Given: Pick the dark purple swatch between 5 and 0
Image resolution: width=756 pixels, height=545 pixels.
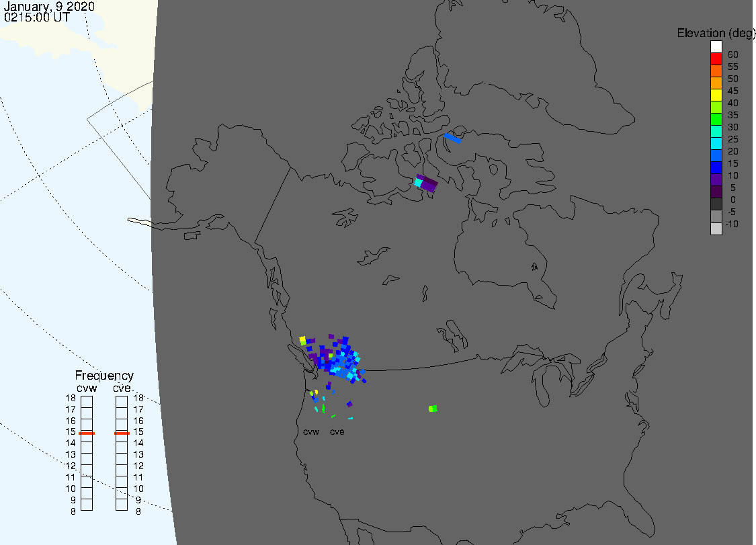Looking at the screenshot, I should pos(716,192).
